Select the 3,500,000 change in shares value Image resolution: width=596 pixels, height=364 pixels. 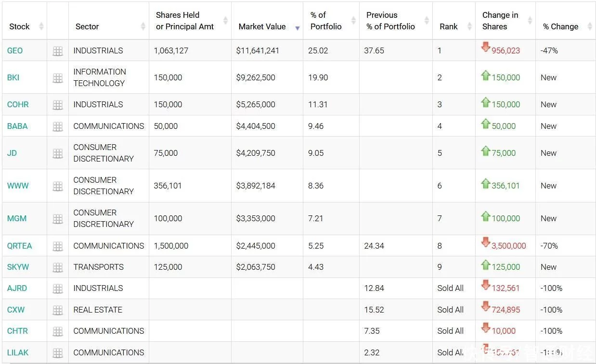(x=509, y=246)
